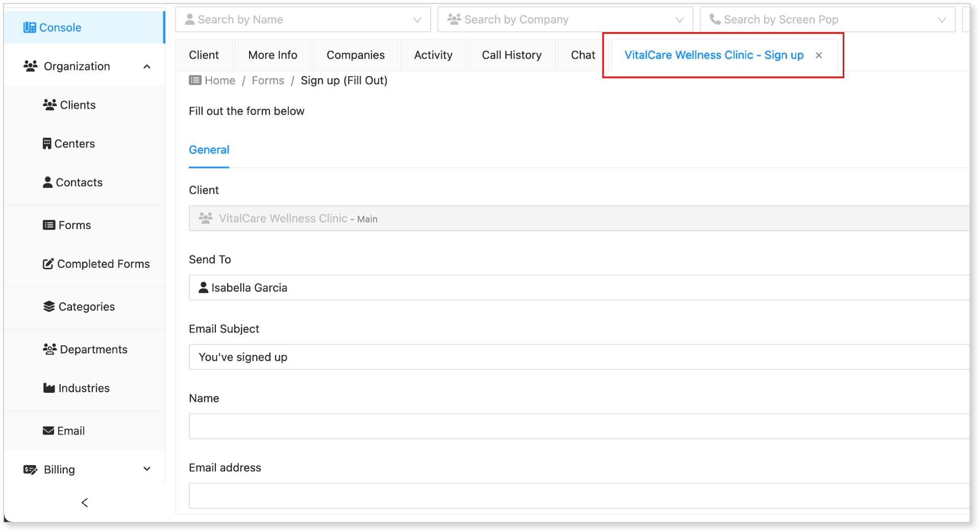The width and height of the screenshot is (980, 532).
Task: Open the Search by Name dropdown
Action: [303, 20]
